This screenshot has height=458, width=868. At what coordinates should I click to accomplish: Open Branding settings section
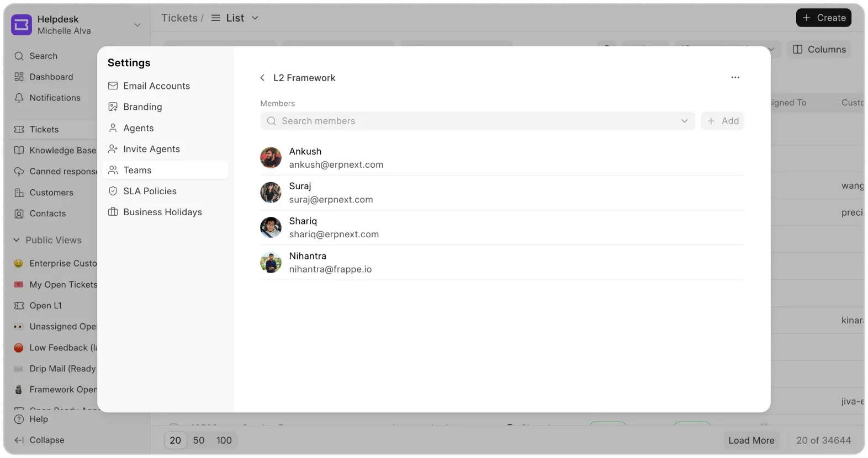tap(142, 107)
